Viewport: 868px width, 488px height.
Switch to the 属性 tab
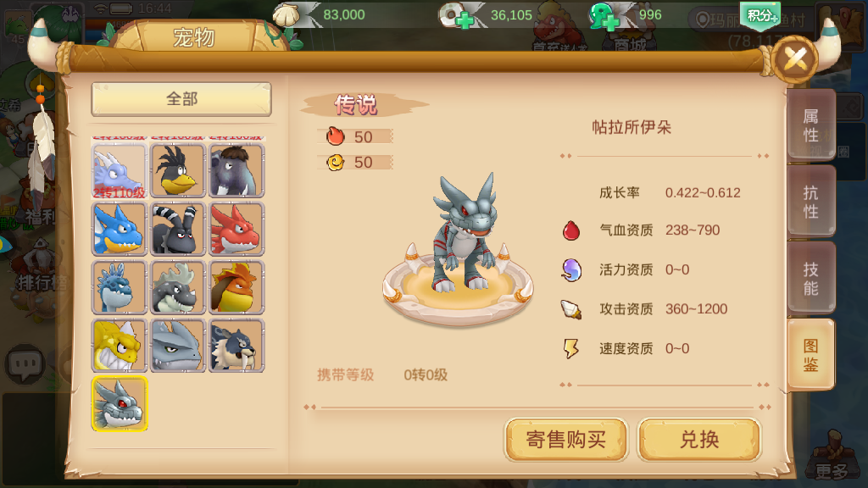pos(811,125)
